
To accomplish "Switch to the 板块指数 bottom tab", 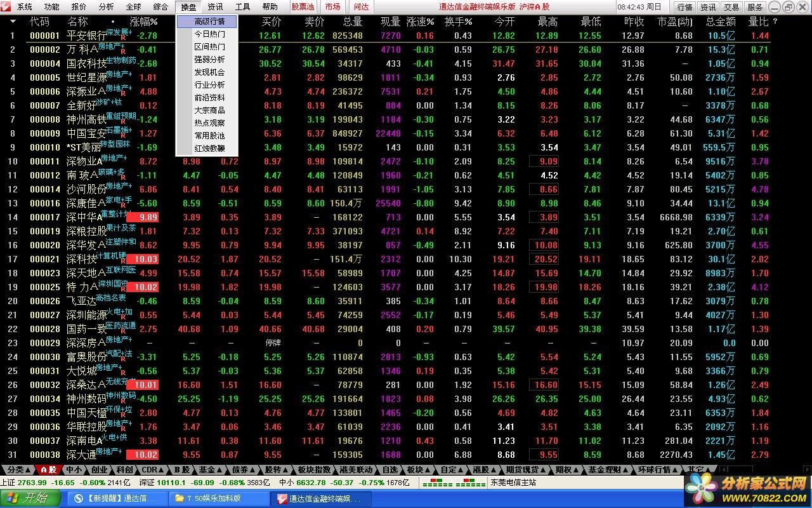I will [315, 470].
